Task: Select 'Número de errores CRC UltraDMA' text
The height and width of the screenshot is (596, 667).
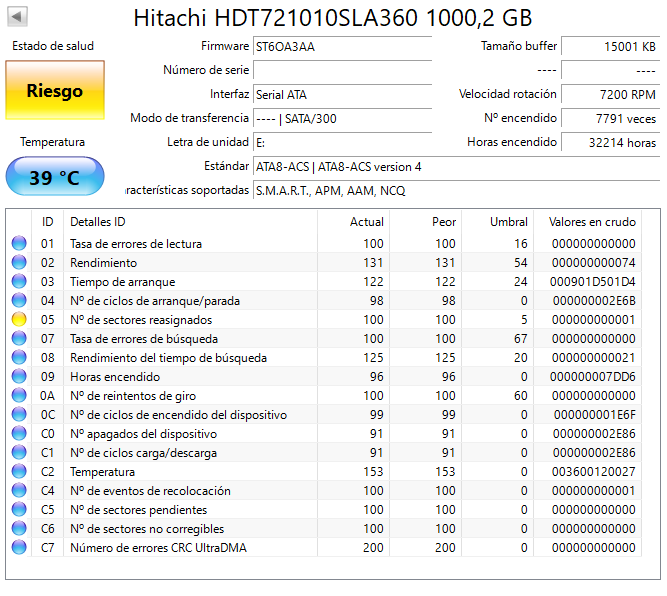Action: tap(158, 548)
